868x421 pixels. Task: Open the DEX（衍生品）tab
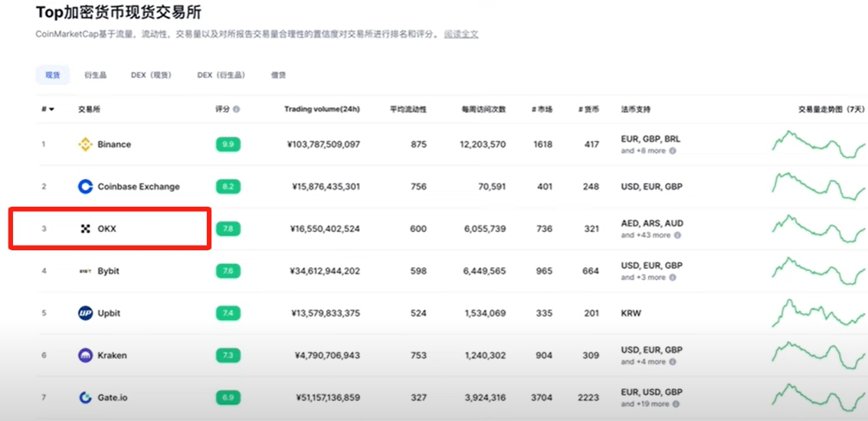[x=221, y=75]
